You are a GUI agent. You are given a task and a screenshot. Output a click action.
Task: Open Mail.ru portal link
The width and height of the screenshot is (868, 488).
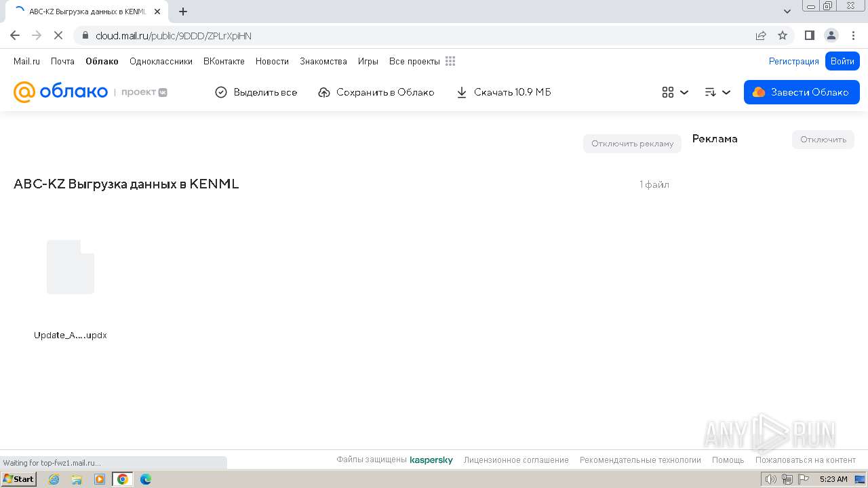tap(26, 61)
